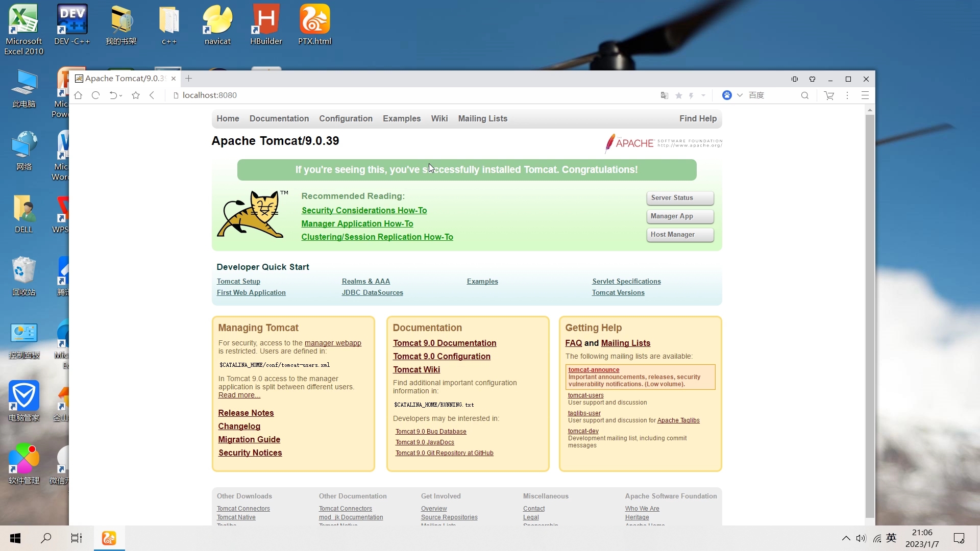Click the Baidu paw search engine icon
This screenshot has height=551, width=980.
[727, 95]
